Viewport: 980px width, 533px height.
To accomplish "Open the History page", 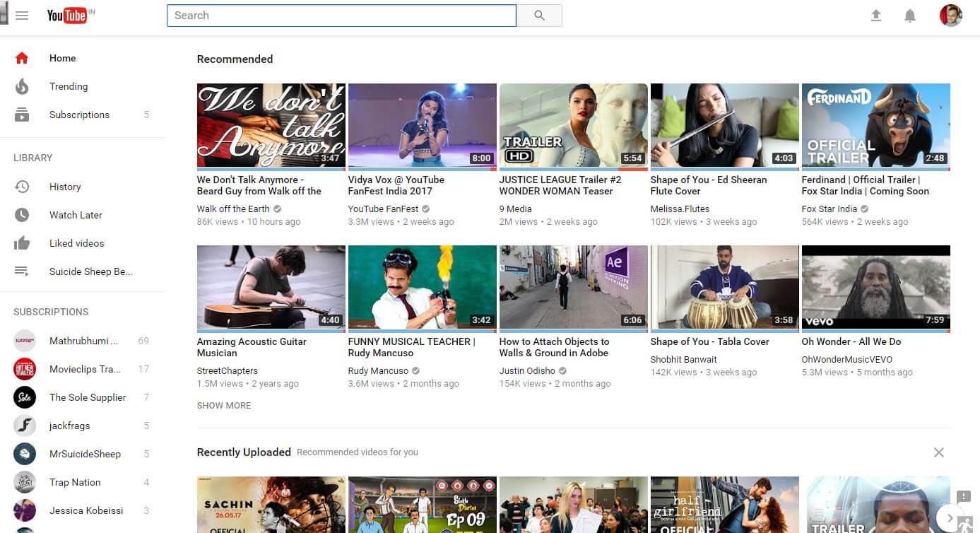I will pos(65,187).
